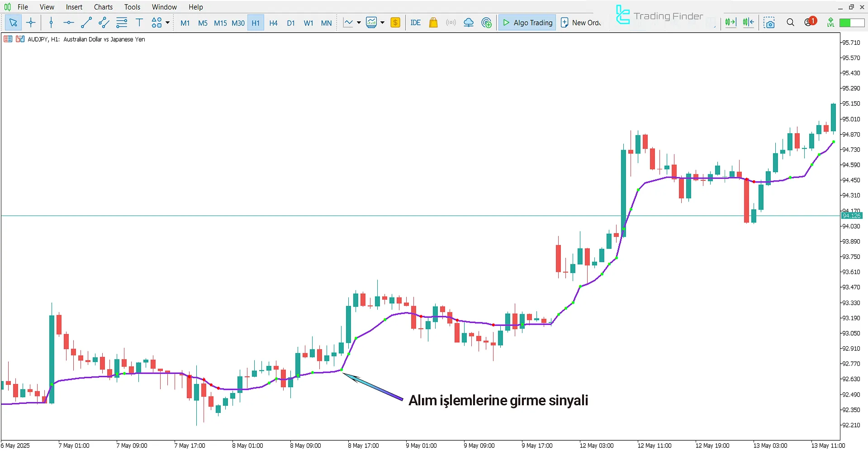The image size is (868, 451).
Task: Activate the Text annotation tool
Action: coord(139,22)
